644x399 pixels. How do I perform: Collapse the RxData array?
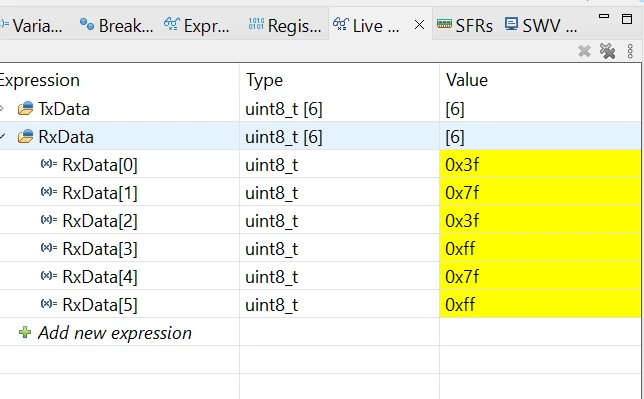tap(2, 136)
